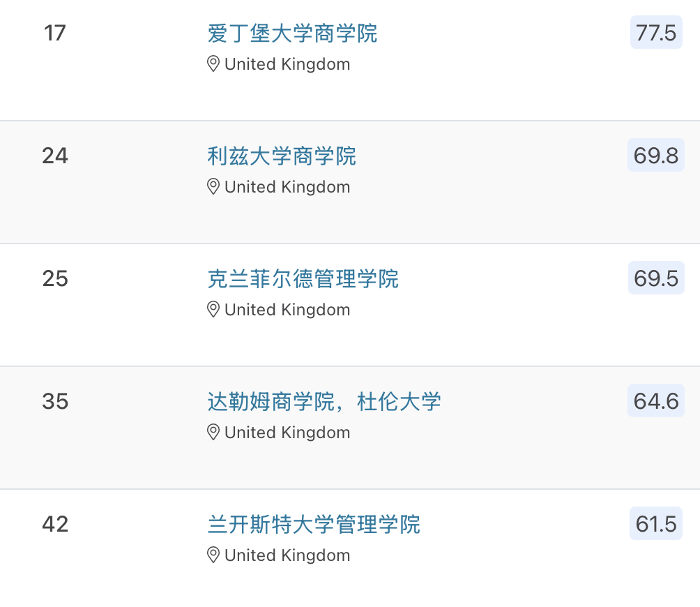The height and width of the screenshot is (607, 700).
Task: Select the 克兰菲尔德管理学院 entry
Action: (303, 278)
